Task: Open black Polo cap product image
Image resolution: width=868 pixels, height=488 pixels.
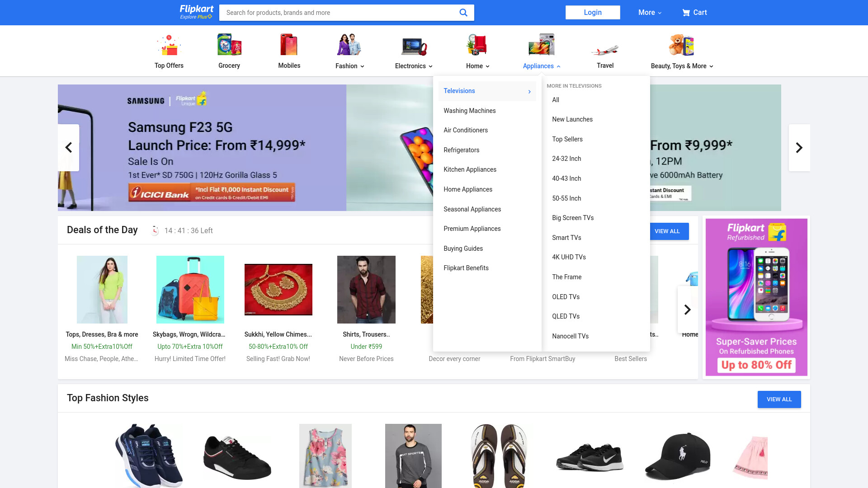Action: [678, 455]
